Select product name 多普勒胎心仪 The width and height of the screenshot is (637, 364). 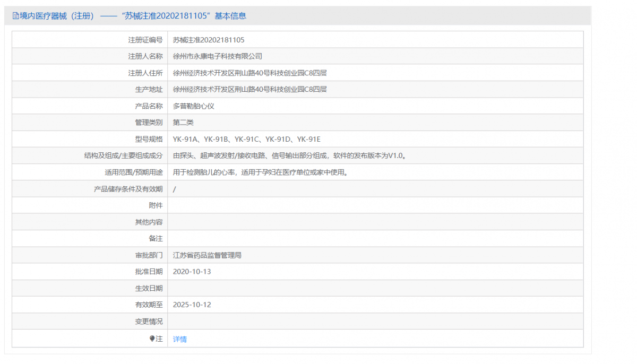pos(194,106)
